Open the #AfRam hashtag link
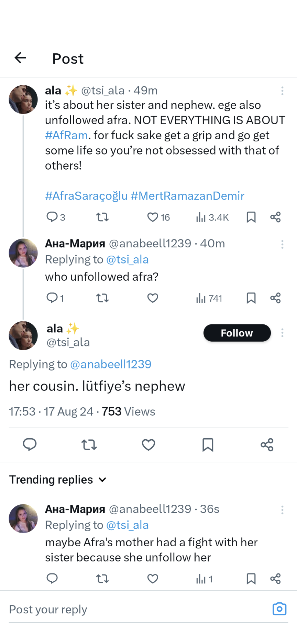Screen dimensions: 297x644 pyautogui.click(x=66, y=135)
